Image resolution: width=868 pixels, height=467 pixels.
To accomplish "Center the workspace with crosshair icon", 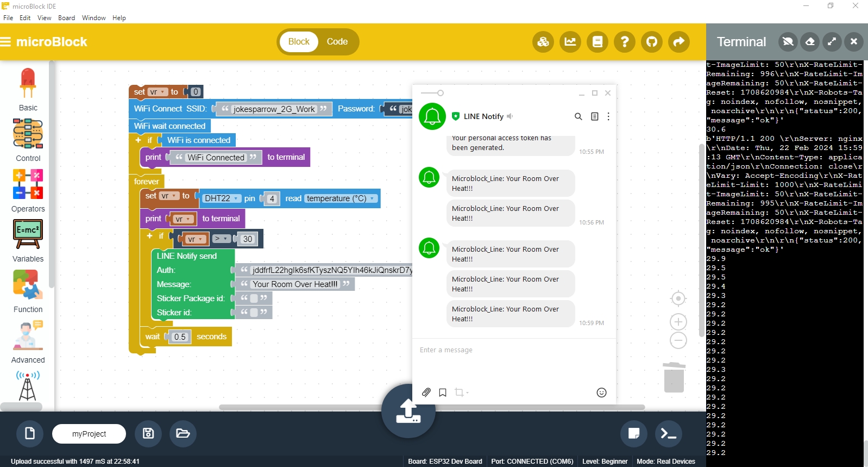I will [x=678, y=298].
